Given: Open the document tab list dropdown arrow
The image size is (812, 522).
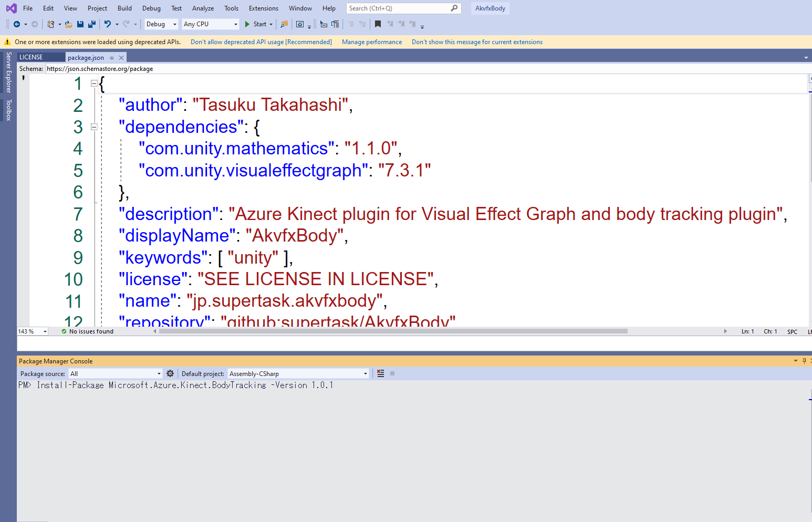Looking at the screenshot, I should pos(806,58).
